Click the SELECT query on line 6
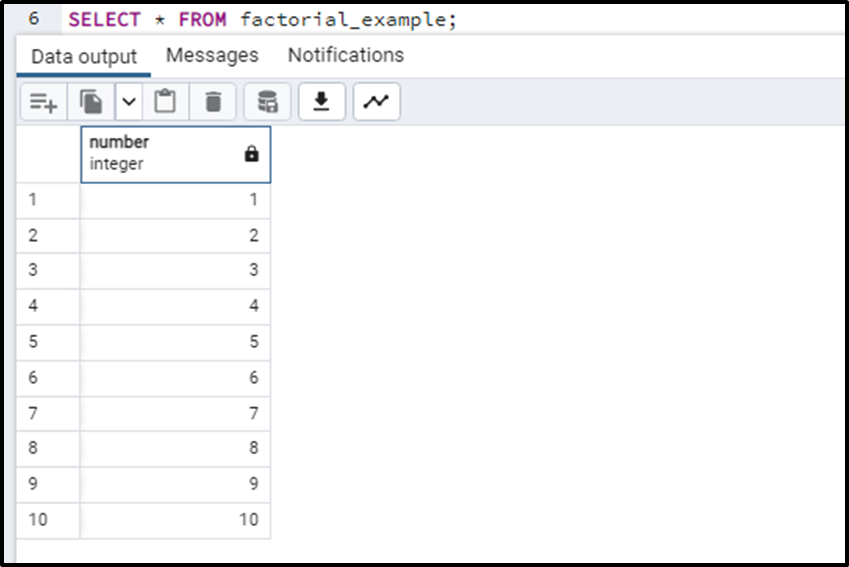Screen dimensions: 849x567 click(x=263, y=20)
